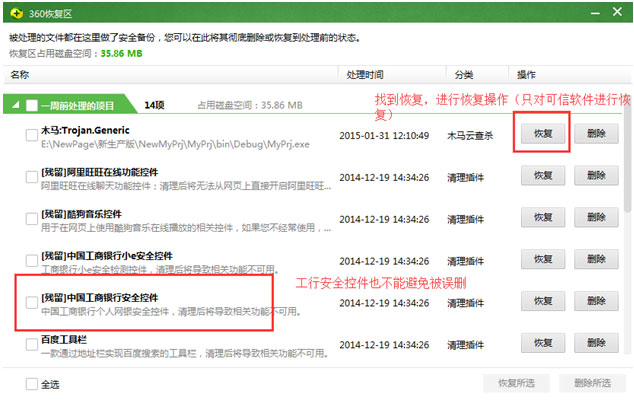Image resolution: width=634 pixels, height=419 pixels.
Task: Toggle the 全选 checkbox
Action: tap(32, 384)
